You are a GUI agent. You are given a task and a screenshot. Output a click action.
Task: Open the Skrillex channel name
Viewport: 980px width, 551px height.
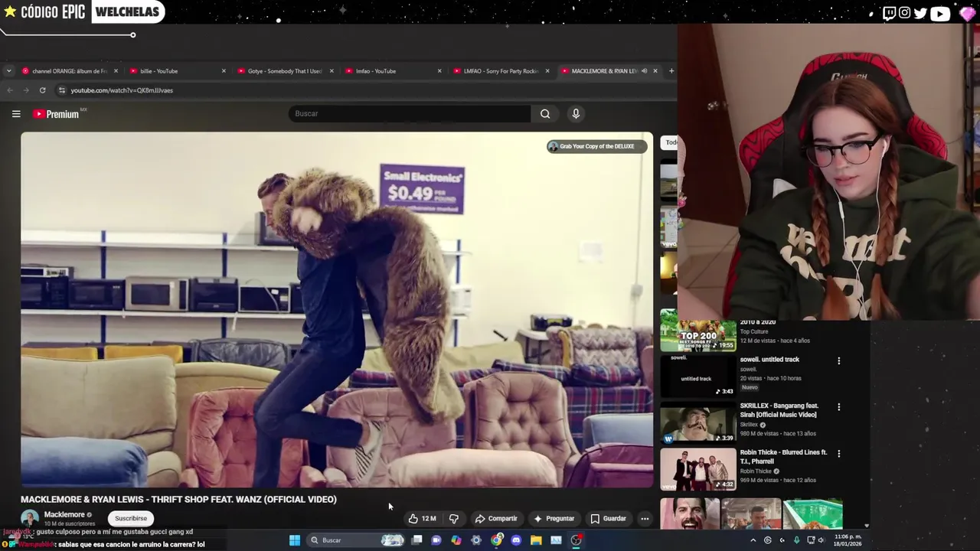coord(749,425)
